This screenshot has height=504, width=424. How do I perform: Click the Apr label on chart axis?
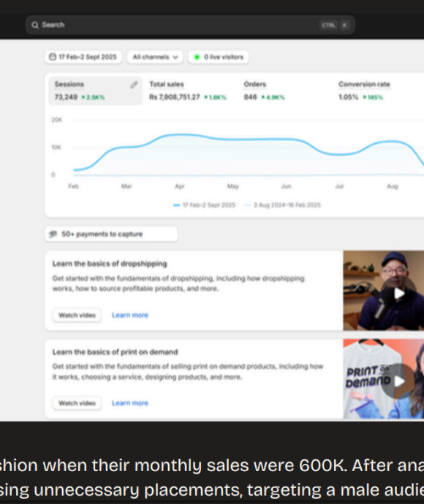click(180, 186)
